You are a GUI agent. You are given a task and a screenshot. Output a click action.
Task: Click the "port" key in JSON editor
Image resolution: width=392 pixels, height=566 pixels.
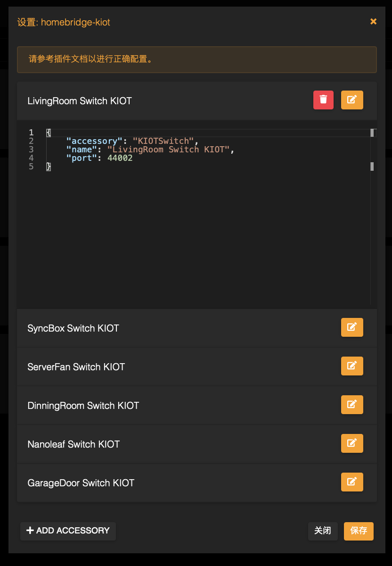pyautogui.click(x=82, y=158)
